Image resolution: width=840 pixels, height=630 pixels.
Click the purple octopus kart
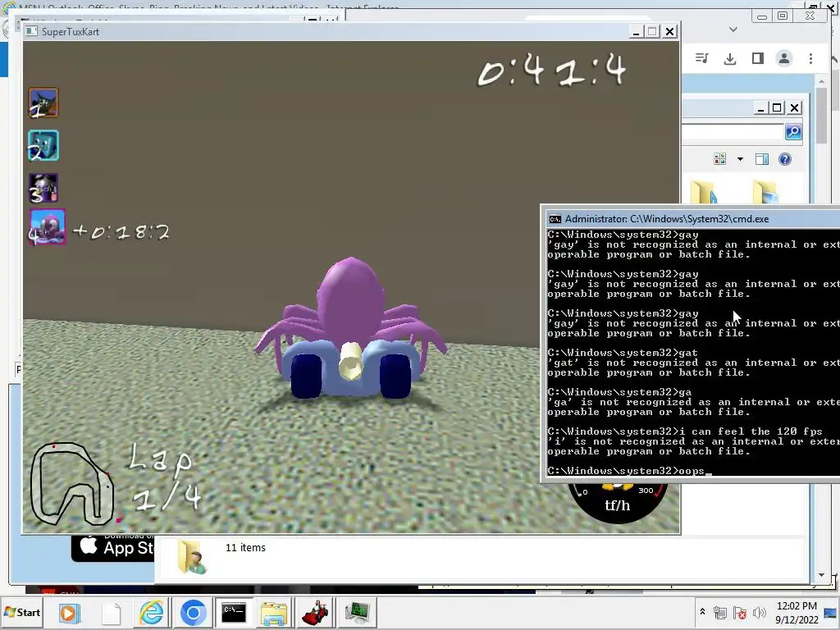click(x=351, y=328)
